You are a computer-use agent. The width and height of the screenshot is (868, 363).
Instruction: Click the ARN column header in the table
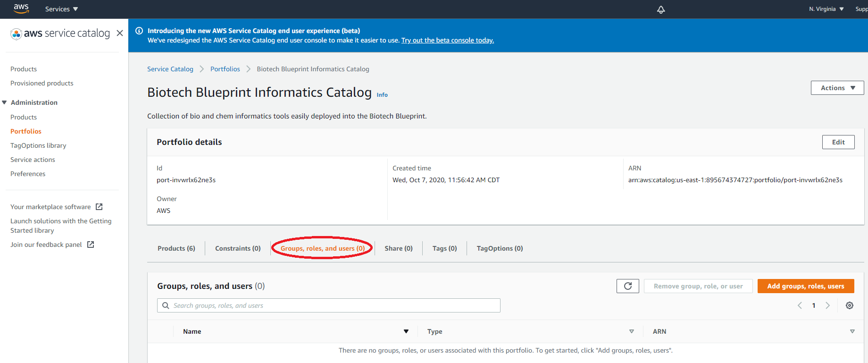(659, 331)
